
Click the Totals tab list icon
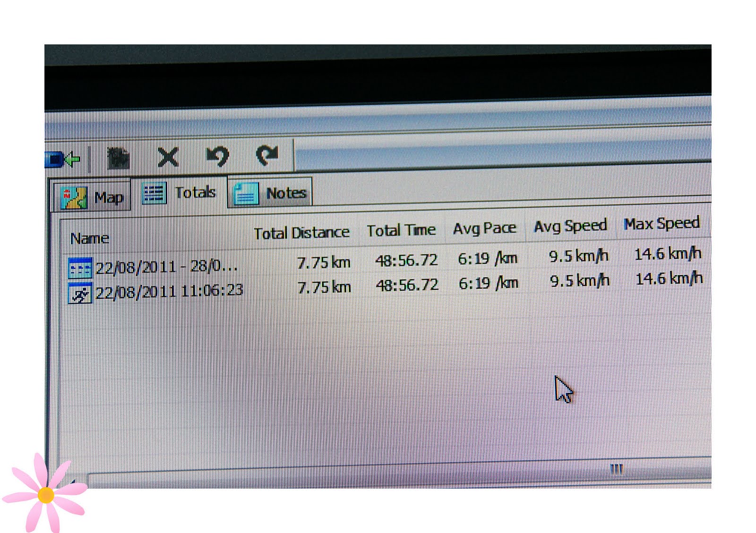(x=155, y=194)
